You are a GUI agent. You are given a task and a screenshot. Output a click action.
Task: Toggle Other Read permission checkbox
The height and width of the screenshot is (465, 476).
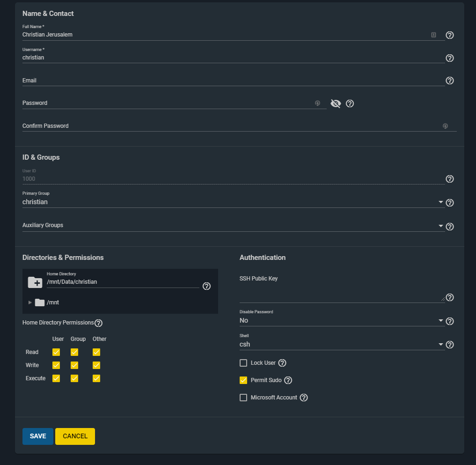[x=96, y=352]
